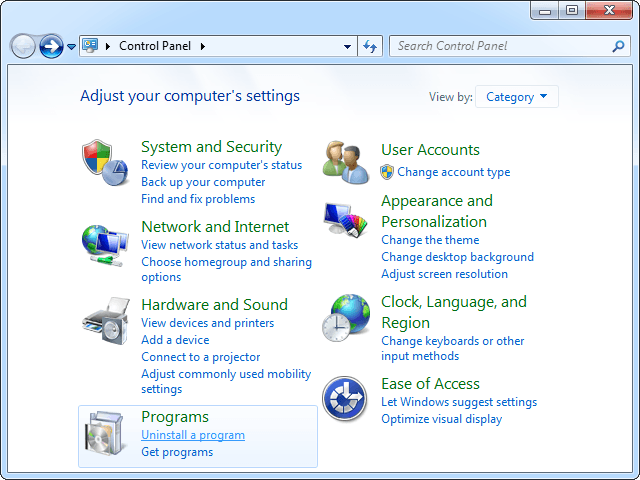Open the Clock, Language, and Region icon
The width and height of the screenshot is (640, 480).
[346, 318]
